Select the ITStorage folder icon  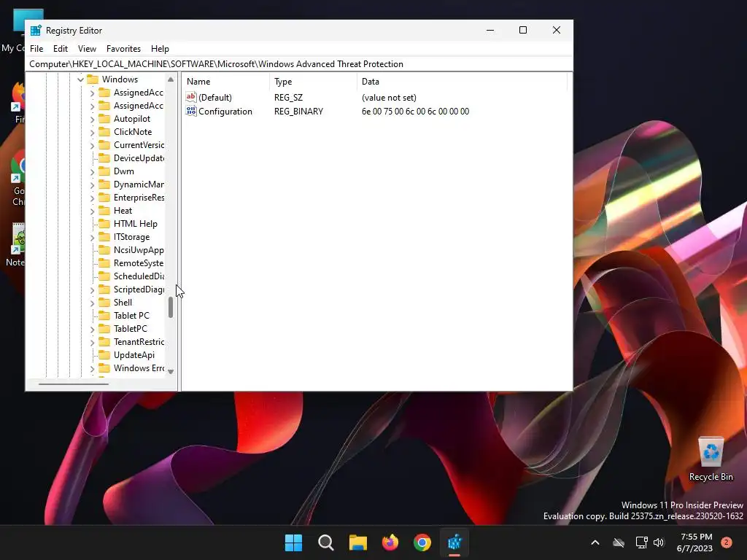click(x=104, y=237)
